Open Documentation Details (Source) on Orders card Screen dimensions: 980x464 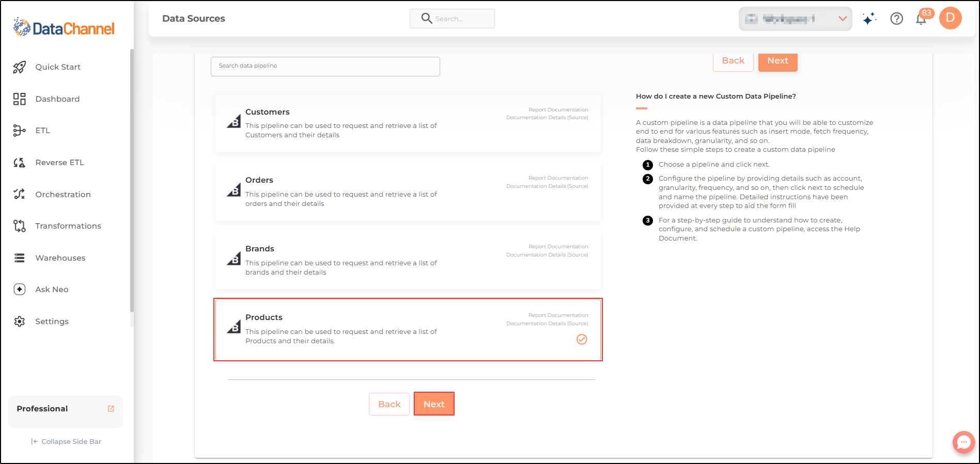tap(547, 186)
